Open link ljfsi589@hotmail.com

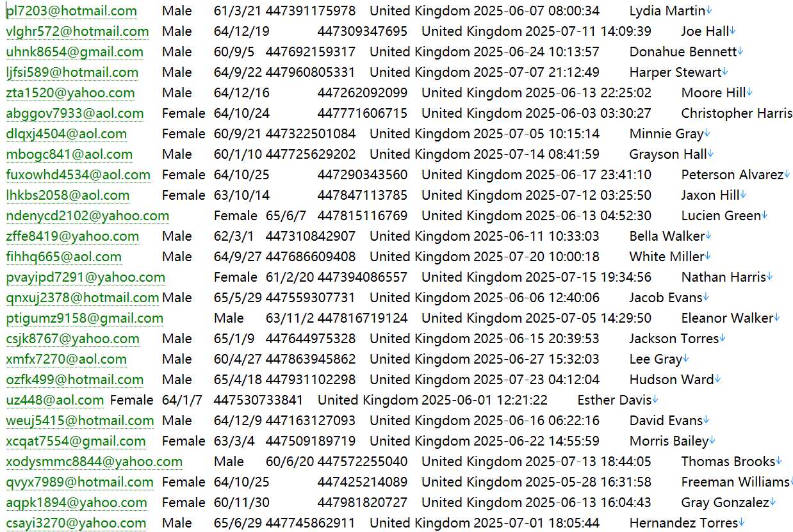tap(72, 72)
